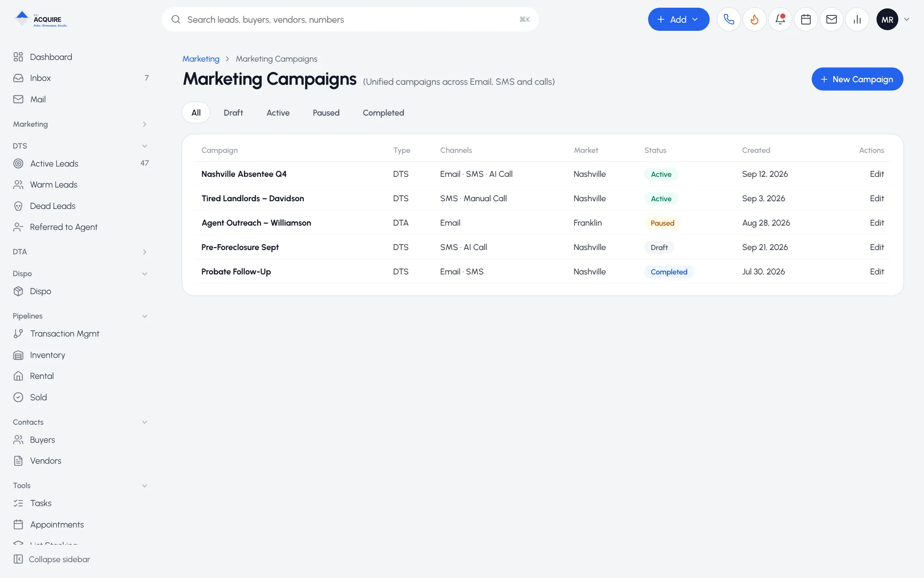
Task: Open Referred to Agent
Action: 80,227
